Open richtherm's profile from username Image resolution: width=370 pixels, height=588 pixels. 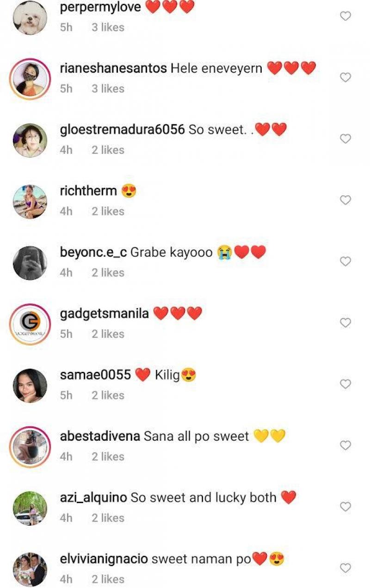[88, 191]
